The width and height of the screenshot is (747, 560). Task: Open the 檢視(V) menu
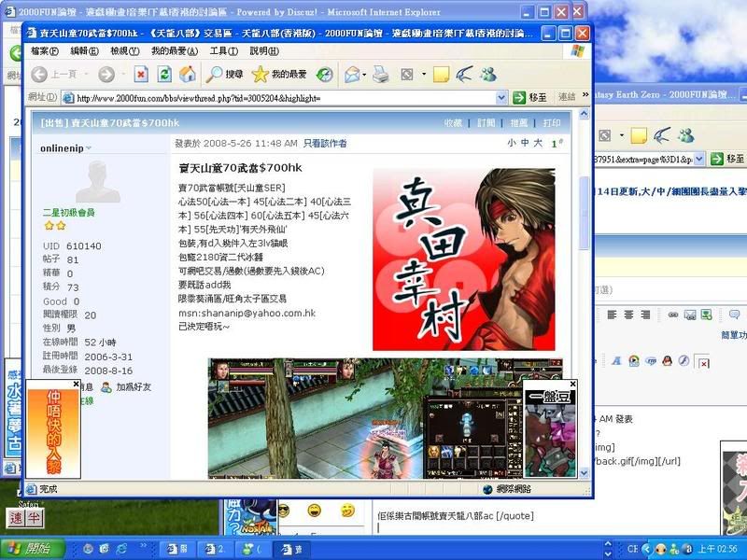pos(125,51)
